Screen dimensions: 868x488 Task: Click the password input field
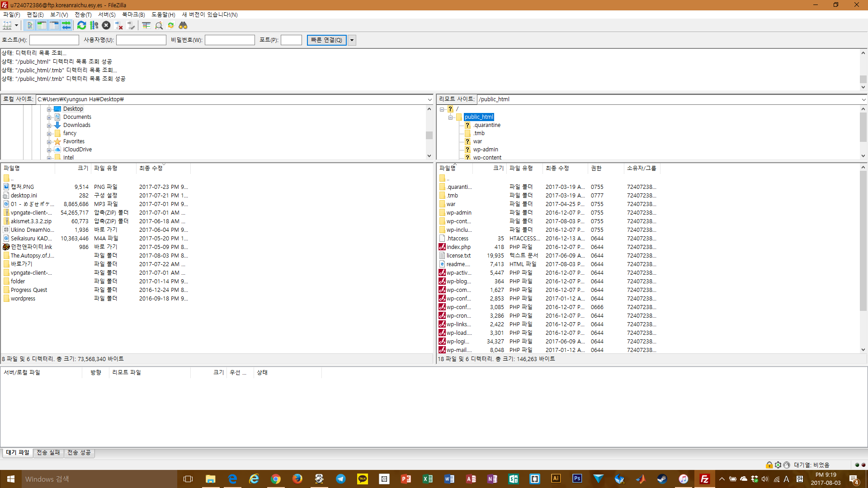click(x=230, y=40)
